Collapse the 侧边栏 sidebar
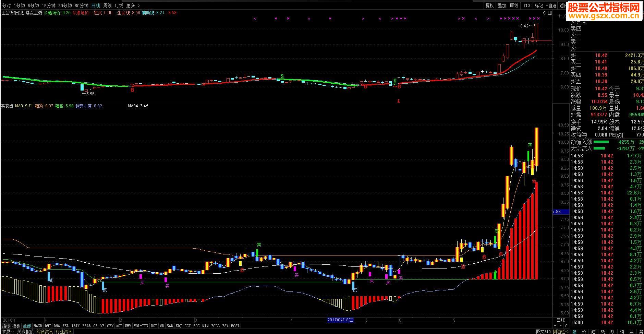644x334 pixels. click(x=561, y=332)
